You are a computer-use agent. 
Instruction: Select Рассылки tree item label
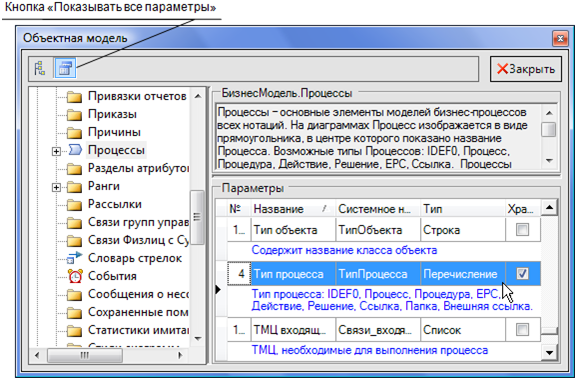115,204
